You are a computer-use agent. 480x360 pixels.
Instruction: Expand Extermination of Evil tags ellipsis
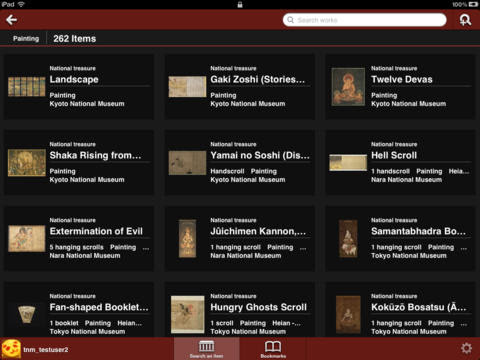click(146, 248)
